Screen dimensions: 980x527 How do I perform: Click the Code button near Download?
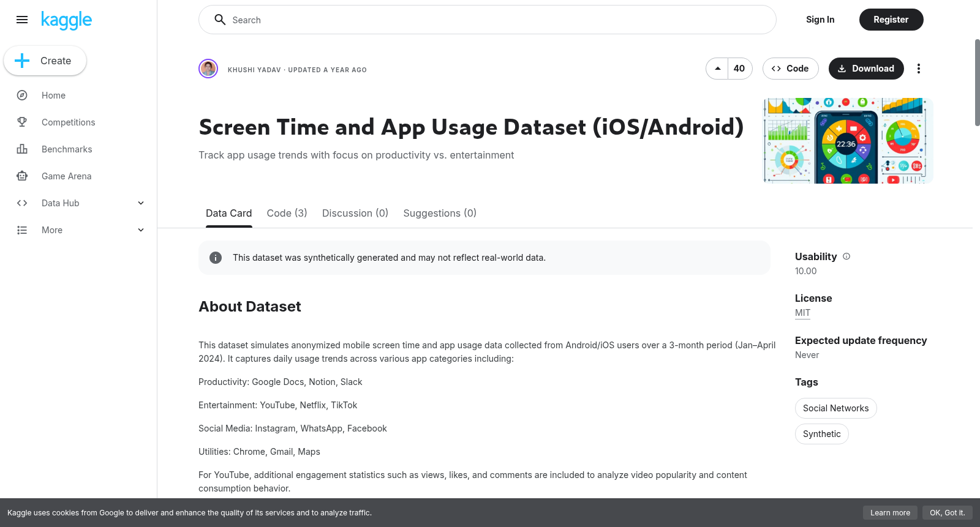(790, 69)
